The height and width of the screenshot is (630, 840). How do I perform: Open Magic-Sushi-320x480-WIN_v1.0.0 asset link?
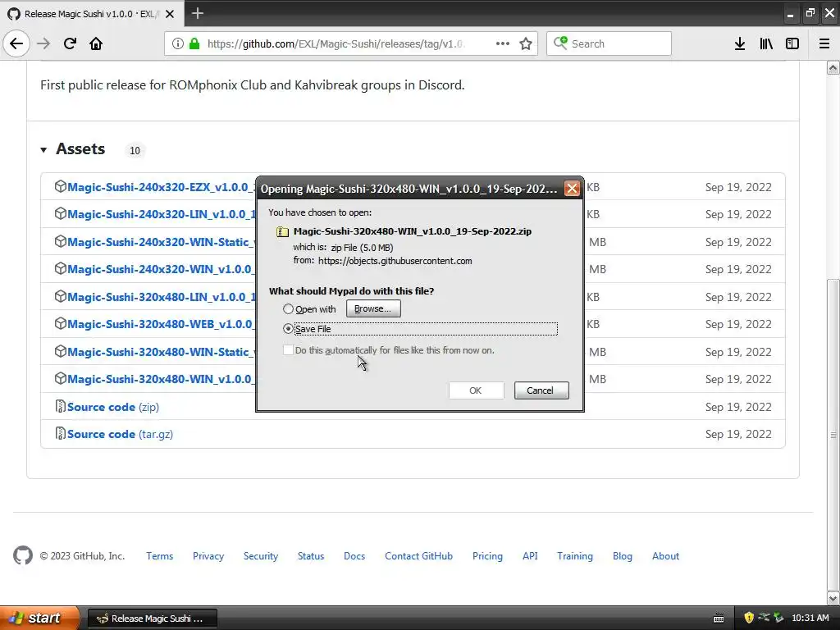pyautogui.click(x=161, y=379)
